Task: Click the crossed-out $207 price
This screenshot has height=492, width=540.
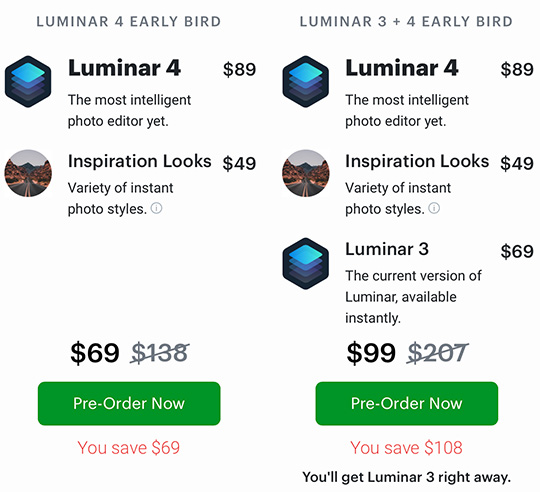Action: (x=437, y=353)
